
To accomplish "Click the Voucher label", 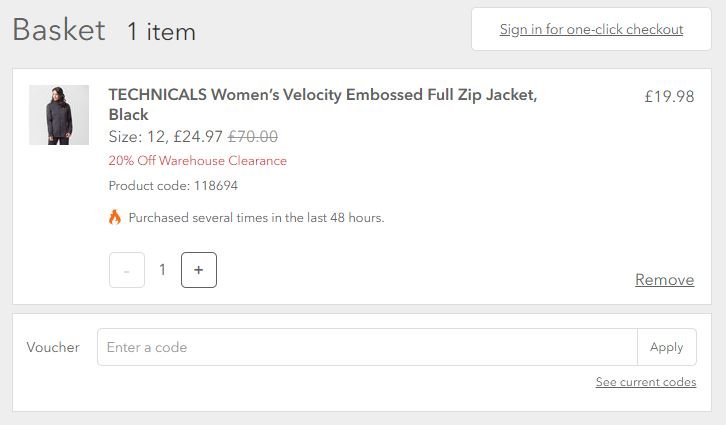I will click(x=53, y=347).
